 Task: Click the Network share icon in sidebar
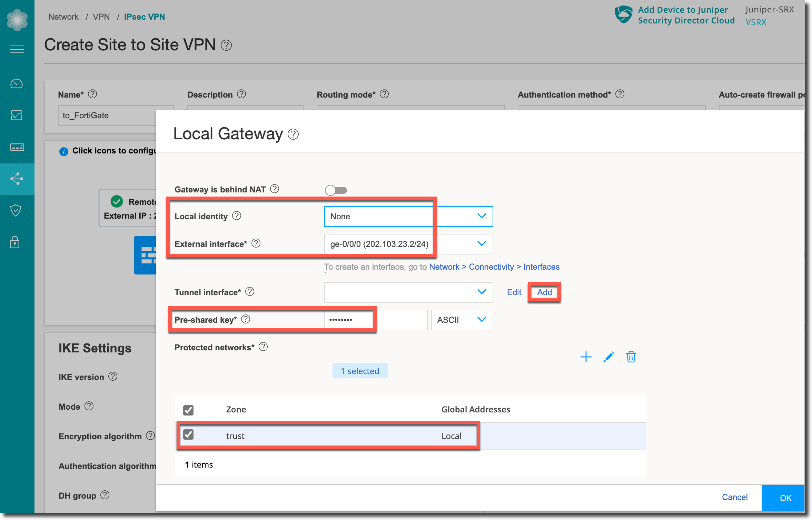(x=17, y=179)
